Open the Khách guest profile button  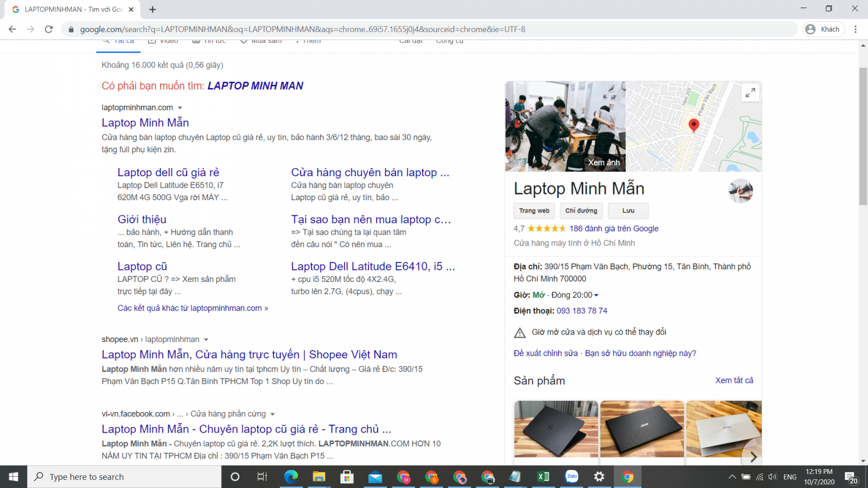[x=824, y=29]
